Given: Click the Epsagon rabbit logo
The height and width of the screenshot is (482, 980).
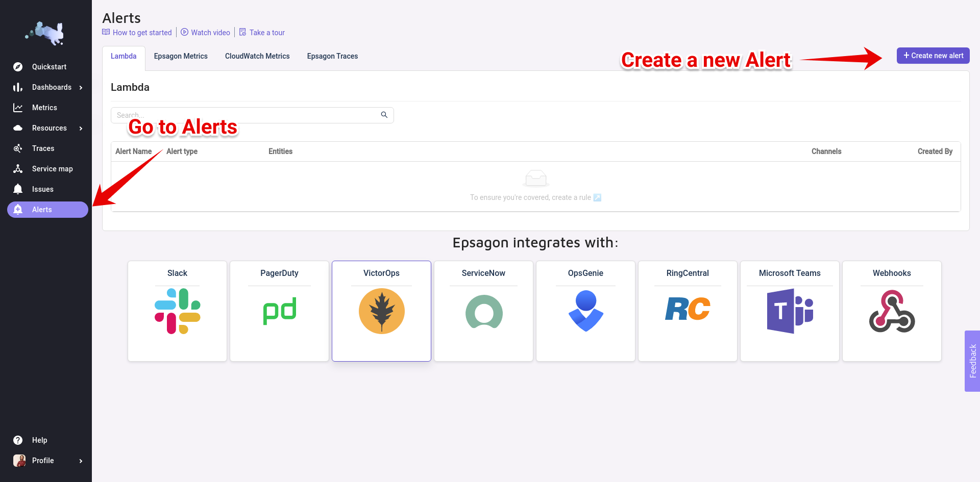Looking at the screenshot, I should [x=45, y=33].
